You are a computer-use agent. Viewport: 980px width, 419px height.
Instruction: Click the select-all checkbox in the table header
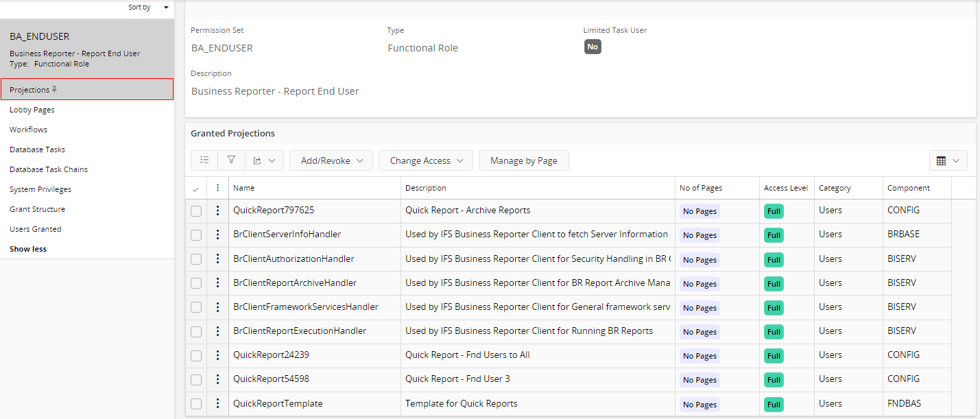click(196, 187)
